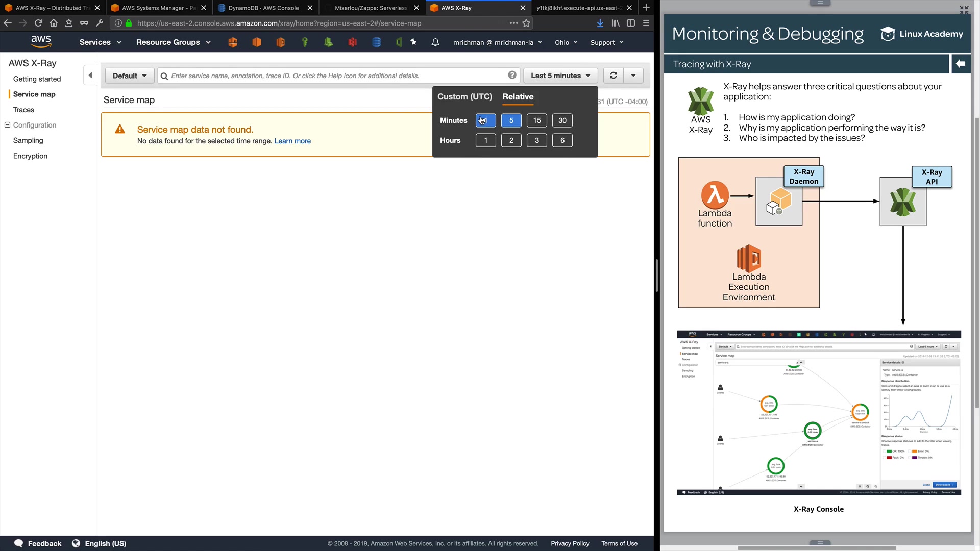This screenshot has height=551, width=980.
Task: Click the pin shortcuts icon
Action: 413,42
